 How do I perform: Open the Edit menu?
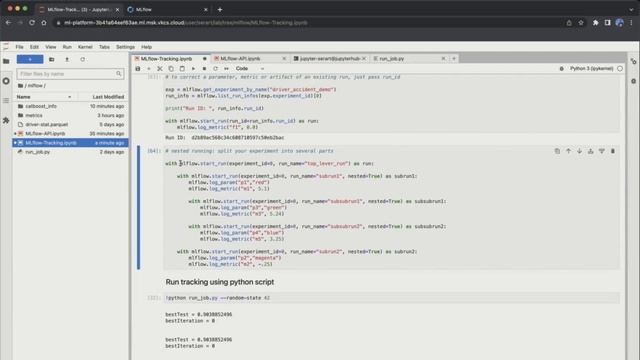[x=34, y=47]
